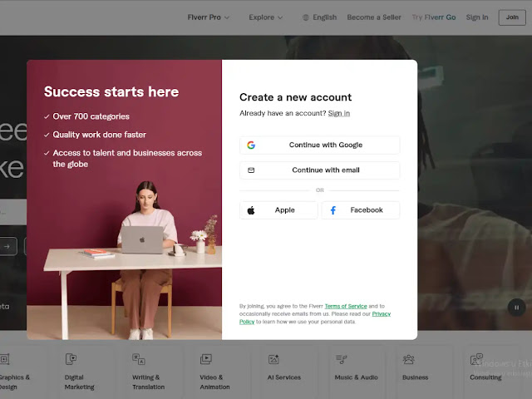Click the Music & Audio label
The image size is (532, 399).
pos(357,377)
